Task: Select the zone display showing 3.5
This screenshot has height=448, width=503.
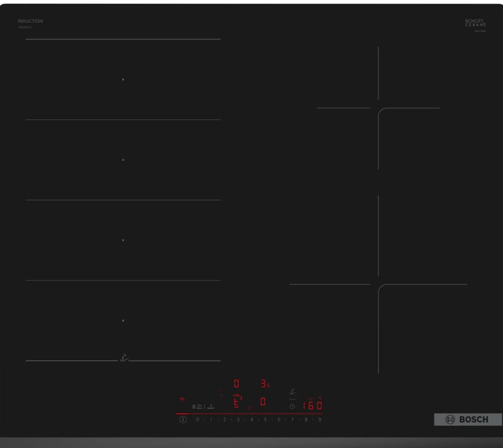Action: click(x=264, y=383)
